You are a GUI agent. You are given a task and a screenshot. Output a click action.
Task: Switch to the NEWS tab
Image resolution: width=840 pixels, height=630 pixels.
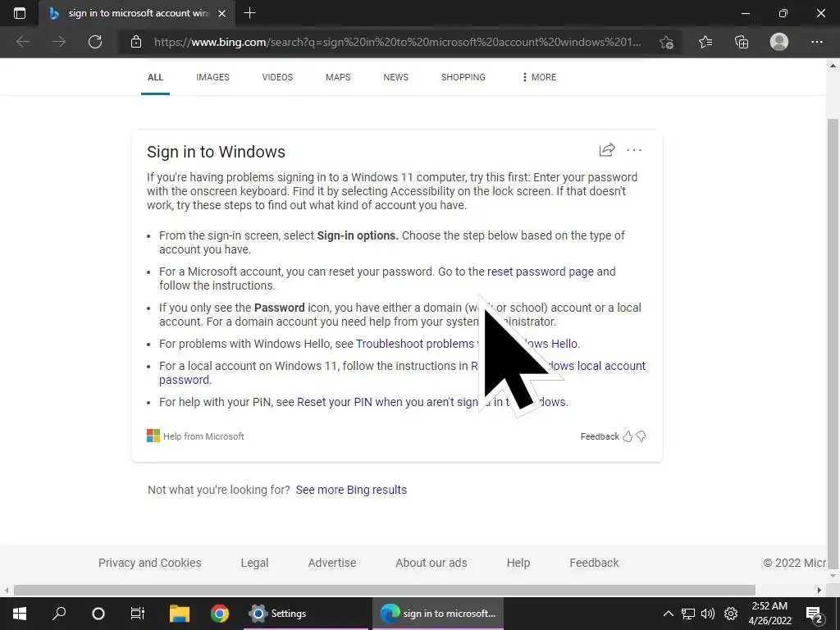[396, 77]
